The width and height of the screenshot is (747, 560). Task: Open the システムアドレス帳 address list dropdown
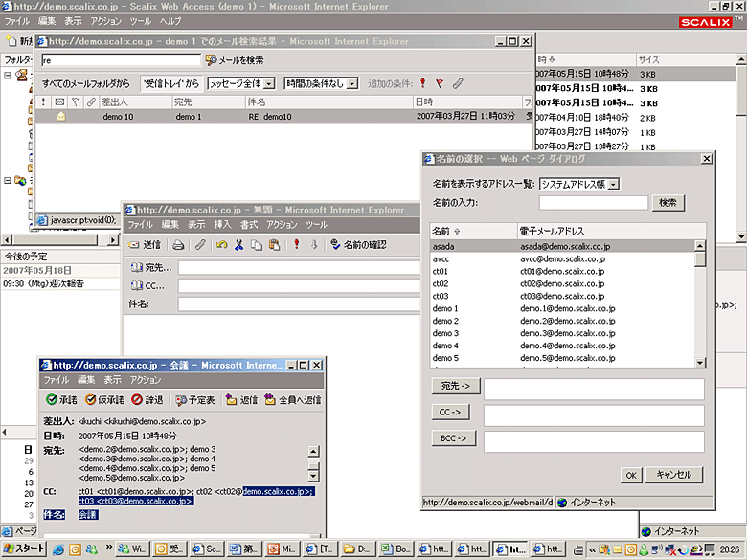pyautogui.click(x=613, y=184)
